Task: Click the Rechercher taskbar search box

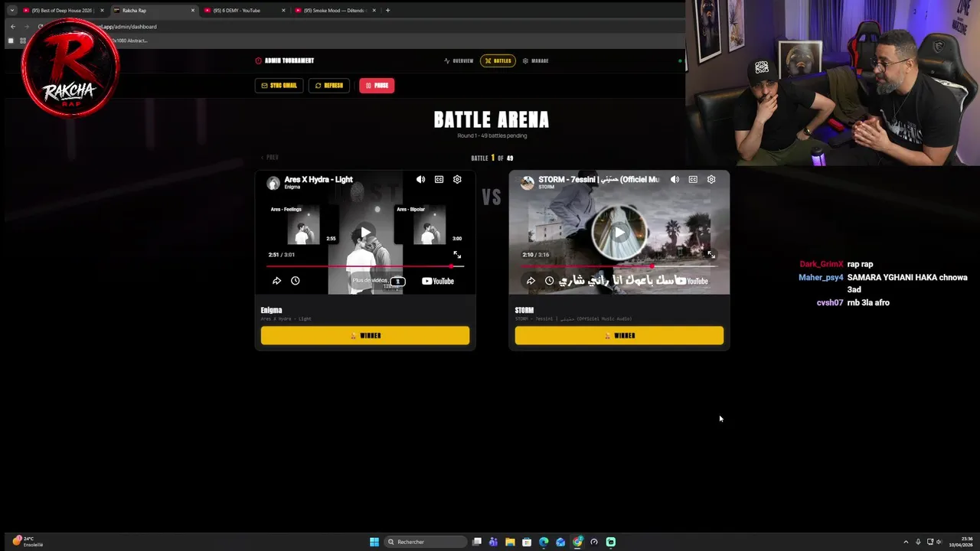Action: (426, 542)
